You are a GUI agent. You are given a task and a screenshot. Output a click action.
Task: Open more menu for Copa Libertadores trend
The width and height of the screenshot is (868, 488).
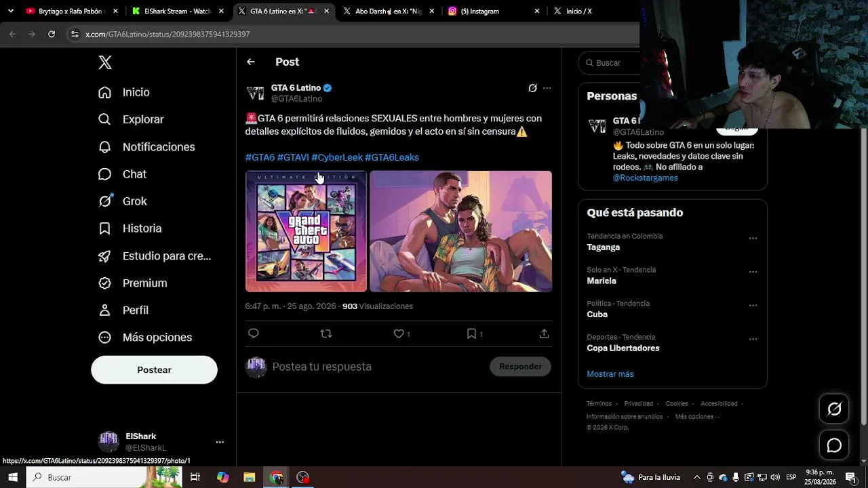[753, 340]
